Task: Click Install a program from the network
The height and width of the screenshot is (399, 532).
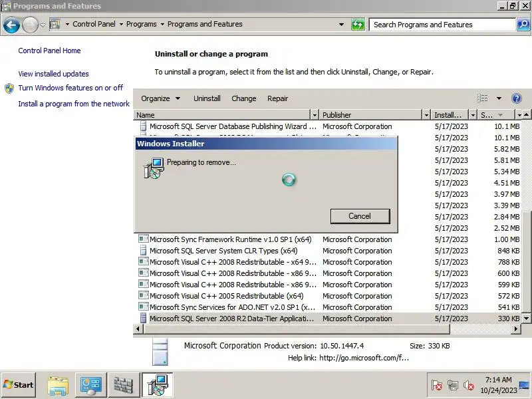Action: click(x=74, y=104)
